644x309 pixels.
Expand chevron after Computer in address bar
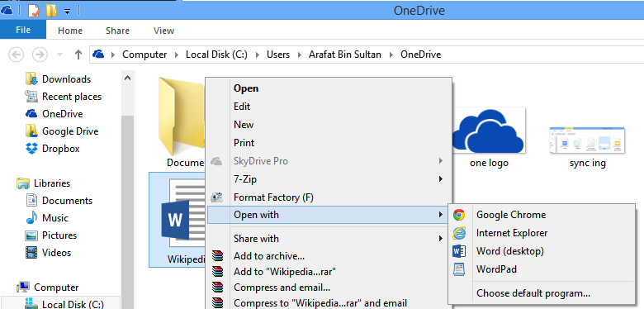pyautogui.click(x=177, y=55)
